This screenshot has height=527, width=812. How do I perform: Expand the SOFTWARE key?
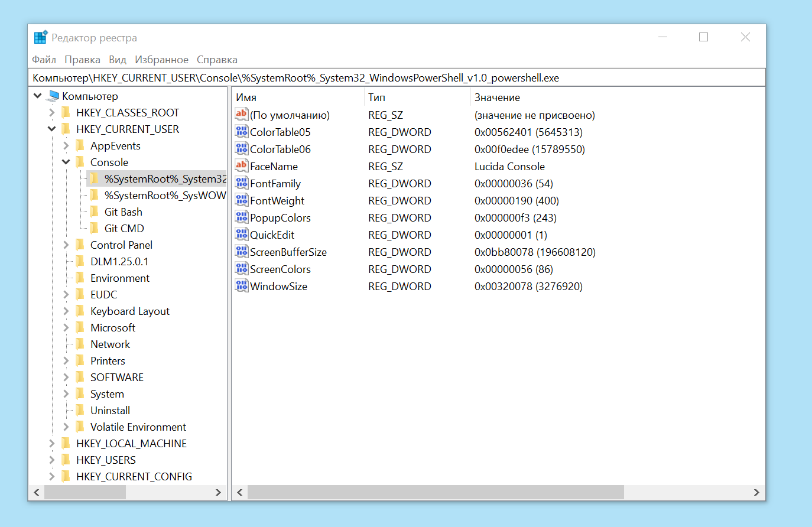click(66, 377)
